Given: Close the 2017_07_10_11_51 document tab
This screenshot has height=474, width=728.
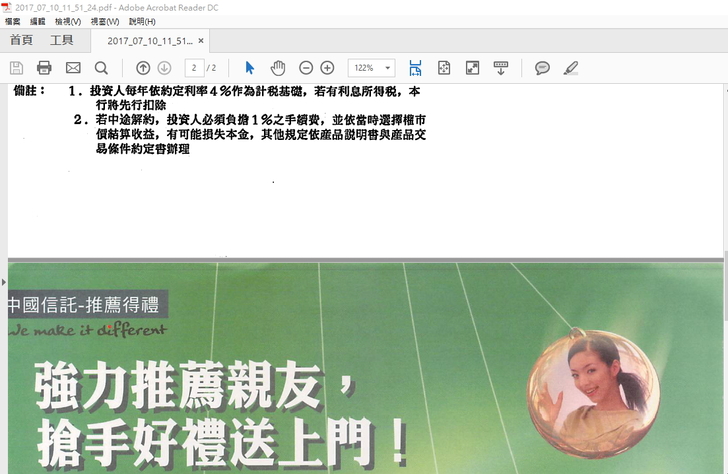Looking at the screenshot, I should click(201, 41).
